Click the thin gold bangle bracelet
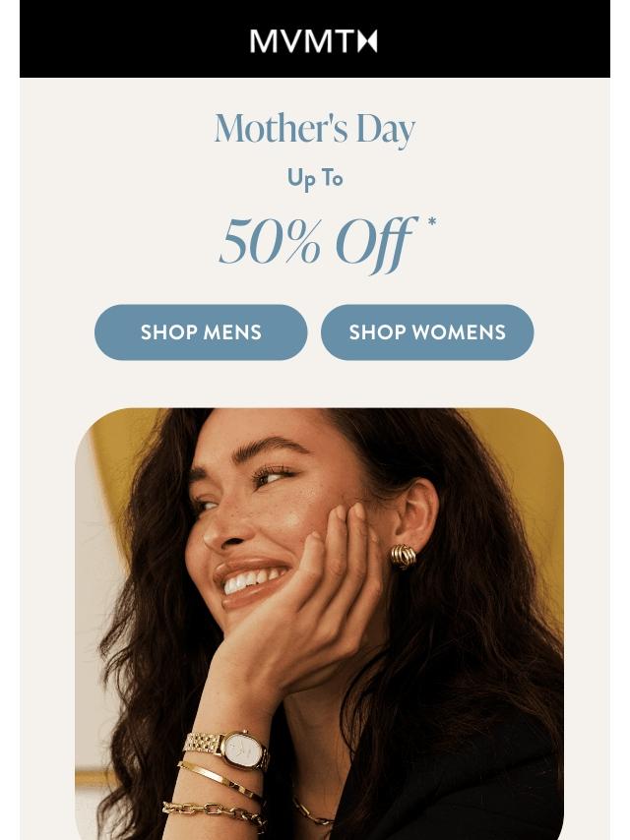This screenshot has height=840, width=630. (220, 781)
